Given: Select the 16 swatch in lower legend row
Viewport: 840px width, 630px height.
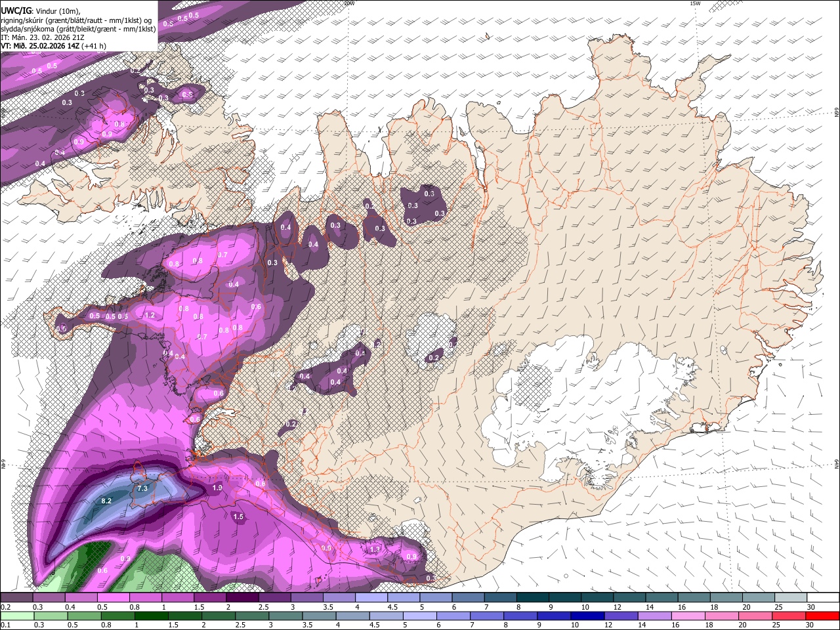Looking at the screenshot, I should 688,616.
